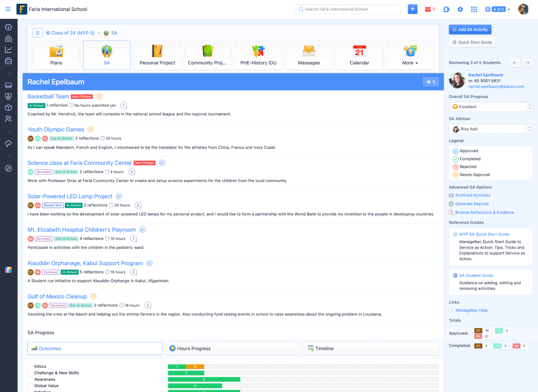This screenshot has width=538, height=392.
Task: Open the cloud icon in left sidebar
Action: [8, 143]
